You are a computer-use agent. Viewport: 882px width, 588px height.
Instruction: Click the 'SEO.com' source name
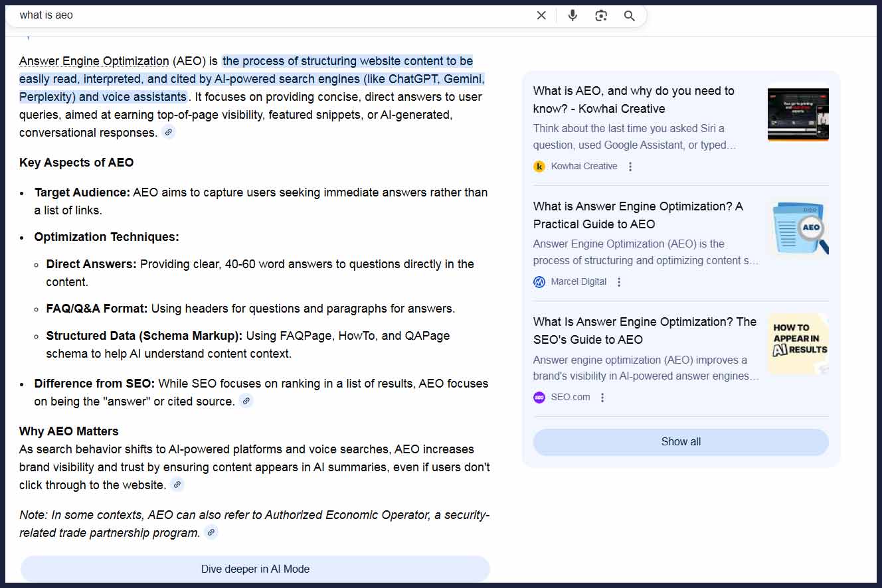[571, 398]
